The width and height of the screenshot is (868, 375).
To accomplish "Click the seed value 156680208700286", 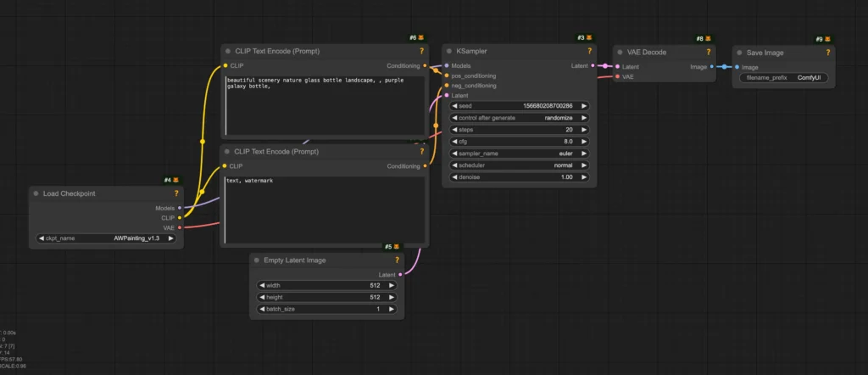I will pyautogui.click(x=548, y=106).
